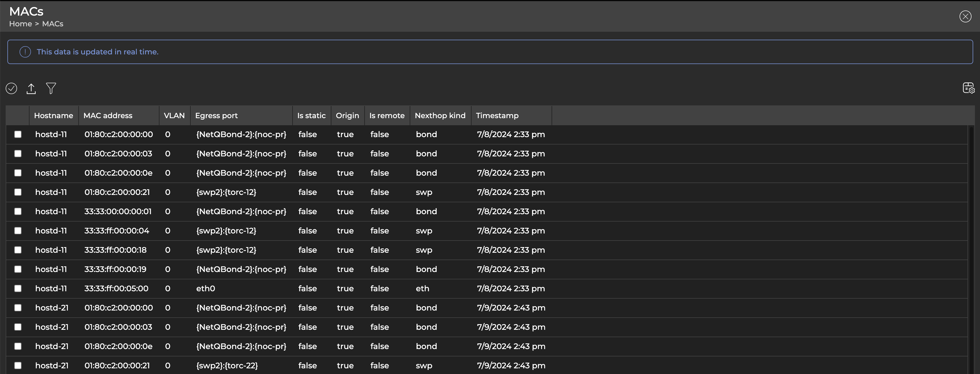
Task: Check the box for MAC 33:33:00:00:00:01
Action: coord(18,211)
